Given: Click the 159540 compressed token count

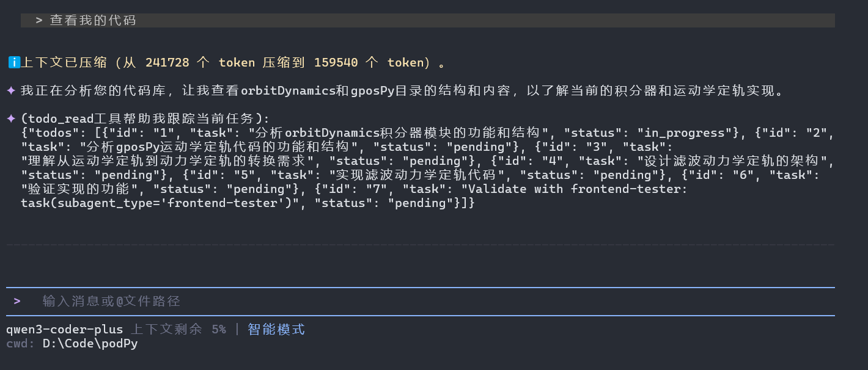Looking at the screenshot, I should [x=336, y=62].
